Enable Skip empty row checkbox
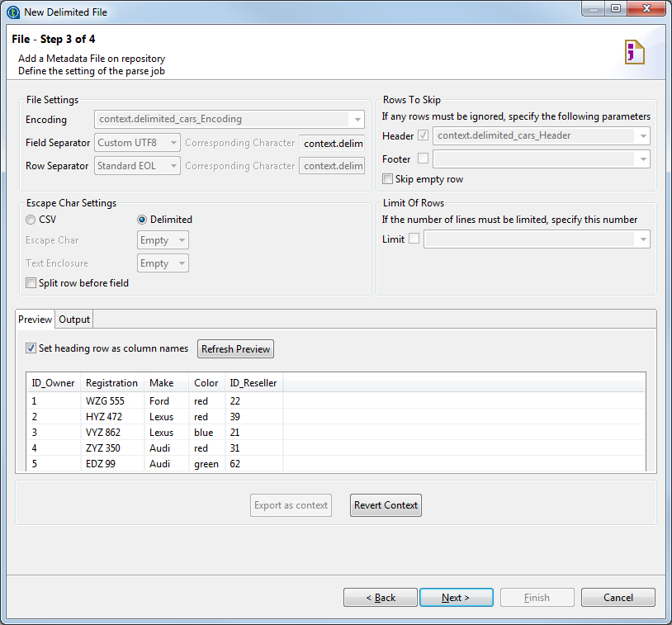Viewport: 672px width, 625px height. click(x=388, y=179)
